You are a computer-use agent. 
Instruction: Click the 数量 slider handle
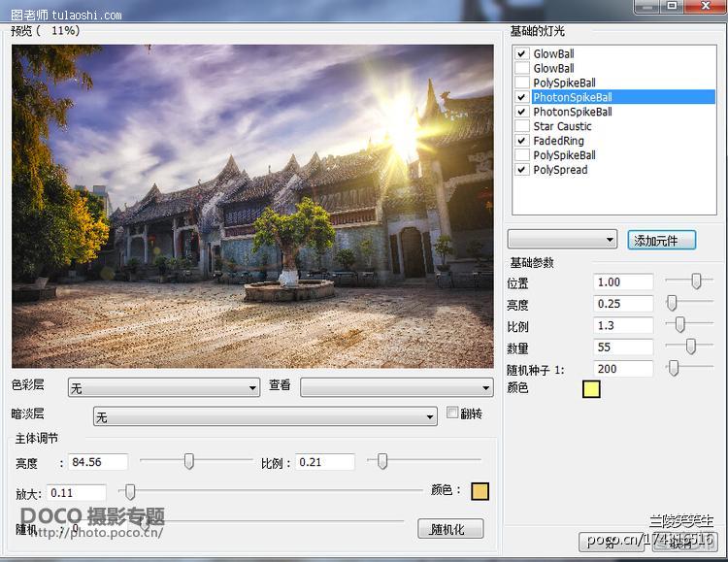(x=691, y=346)
